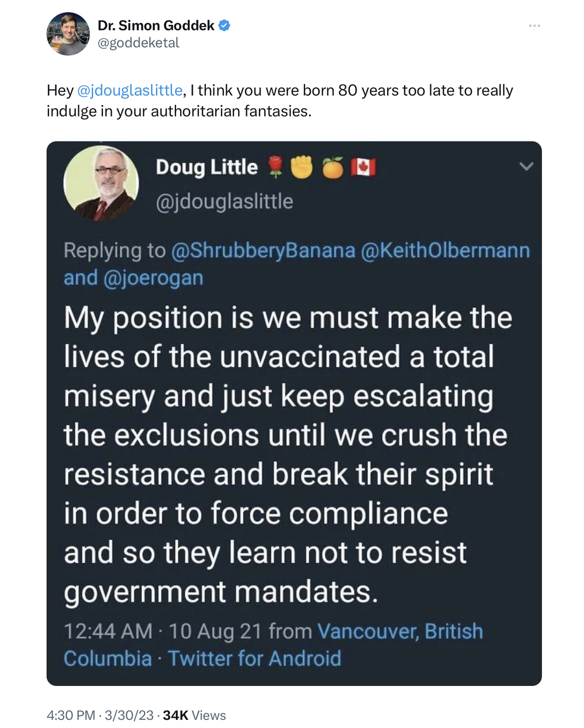Open the @goddeketal handle
584x728 pixels.
[x=138, y=43]
